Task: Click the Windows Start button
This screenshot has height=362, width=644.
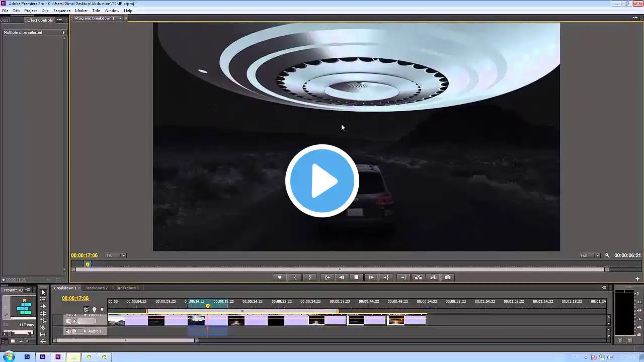Action: coord(9,357)
